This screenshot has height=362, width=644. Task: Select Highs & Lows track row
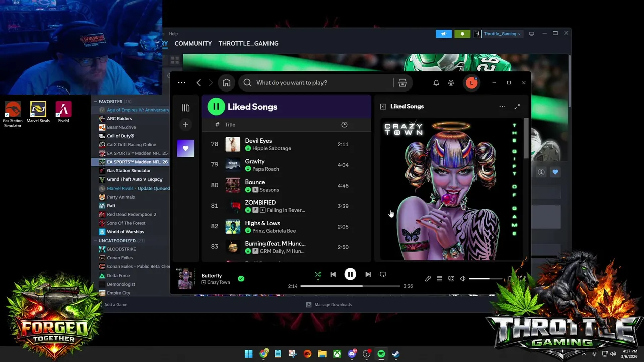pyautogui.click(x=286, y=227)
